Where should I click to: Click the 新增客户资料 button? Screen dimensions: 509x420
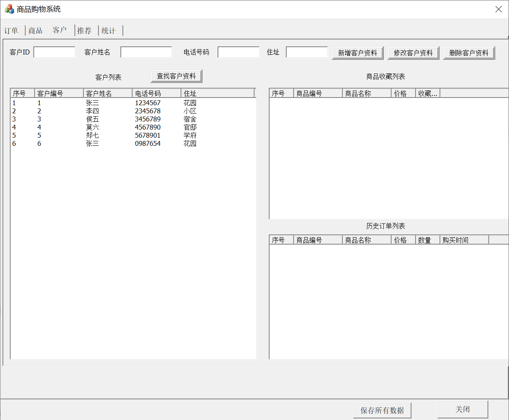[x=358, y=53]
